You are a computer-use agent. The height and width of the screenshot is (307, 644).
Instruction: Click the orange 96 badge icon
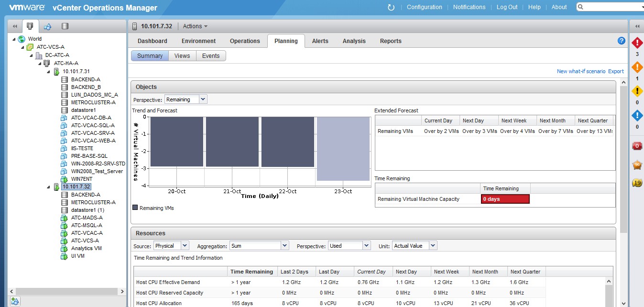pos(637,165)
